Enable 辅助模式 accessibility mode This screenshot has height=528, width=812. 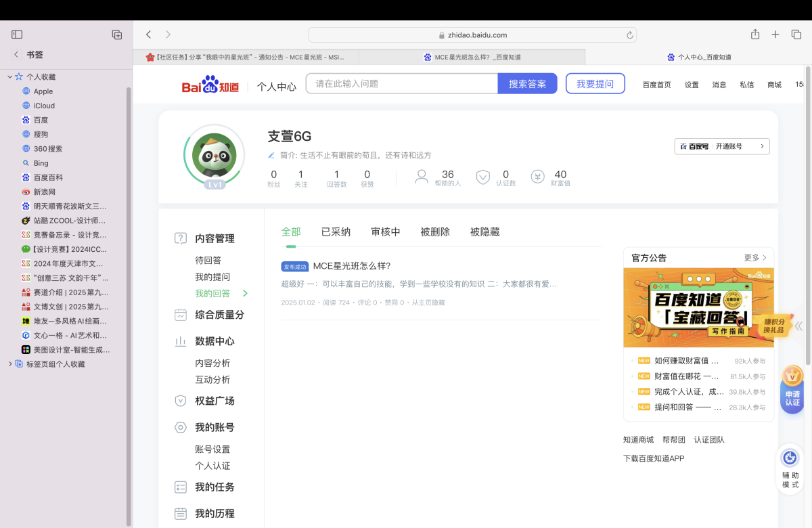coord(790,469)
